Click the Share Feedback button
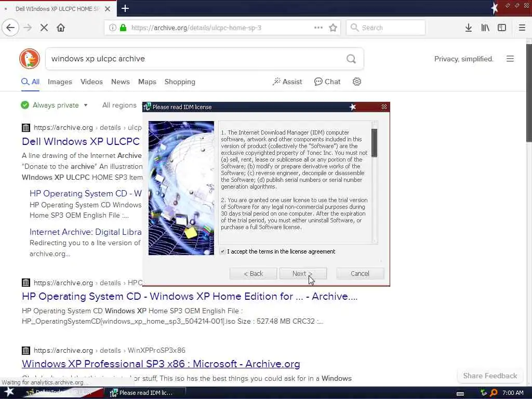This screenshot has height=399, width=532. point(490,376)
